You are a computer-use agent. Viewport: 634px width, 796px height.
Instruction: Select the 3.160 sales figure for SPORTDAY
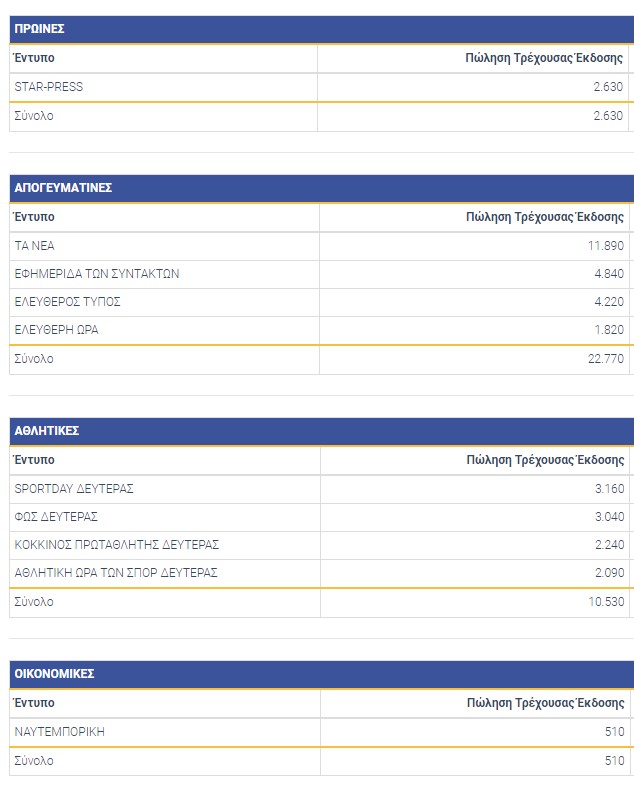[x=609, y=489]
